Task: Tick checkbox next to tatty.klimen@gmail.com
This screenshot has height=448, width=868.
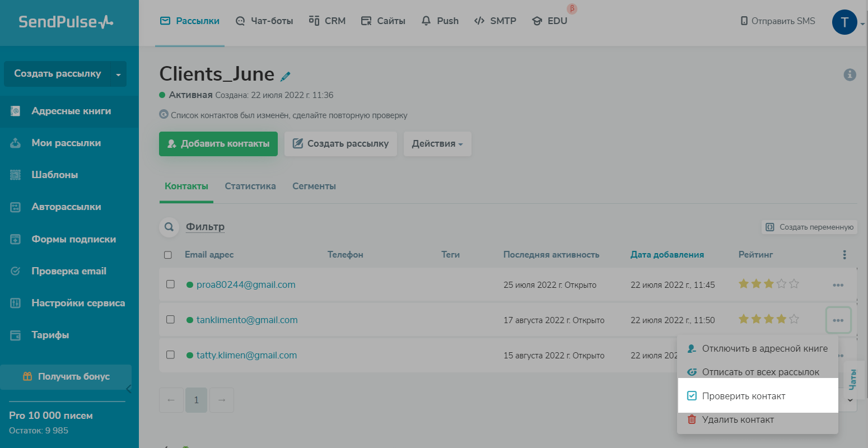Action: (x=171, y=355)
